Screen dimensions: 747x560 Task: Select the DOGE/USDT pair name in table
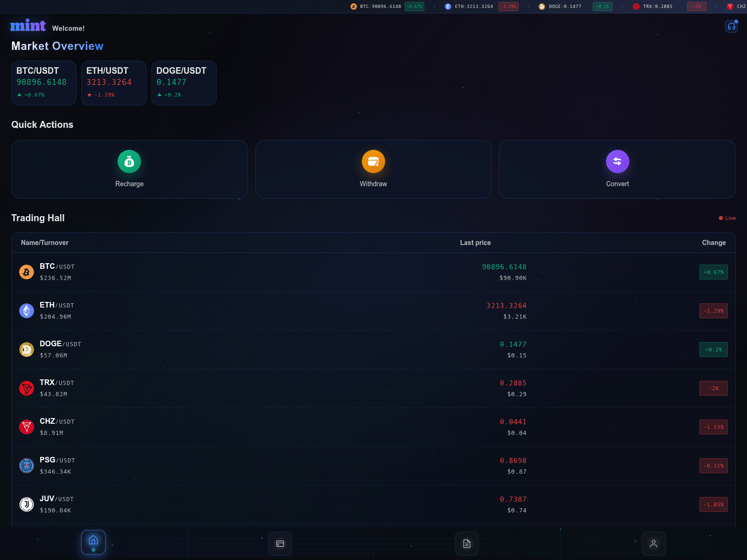(x=60, y=344)
